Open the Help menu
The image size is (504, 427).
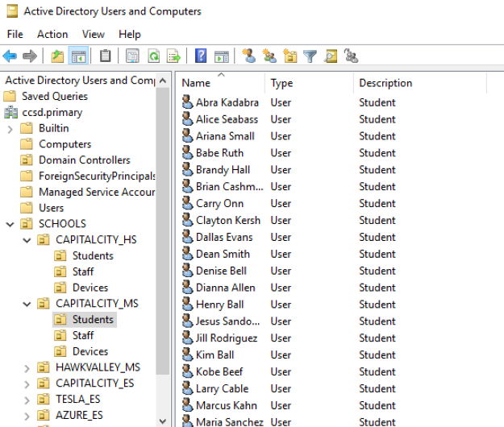(130, 34)
